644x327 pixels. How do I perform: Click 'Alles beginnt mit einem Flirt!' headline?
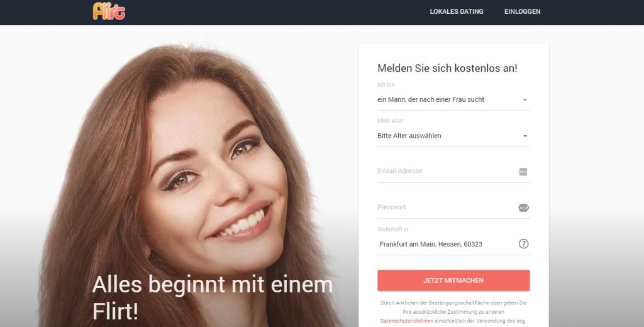[x=213, y=298]
